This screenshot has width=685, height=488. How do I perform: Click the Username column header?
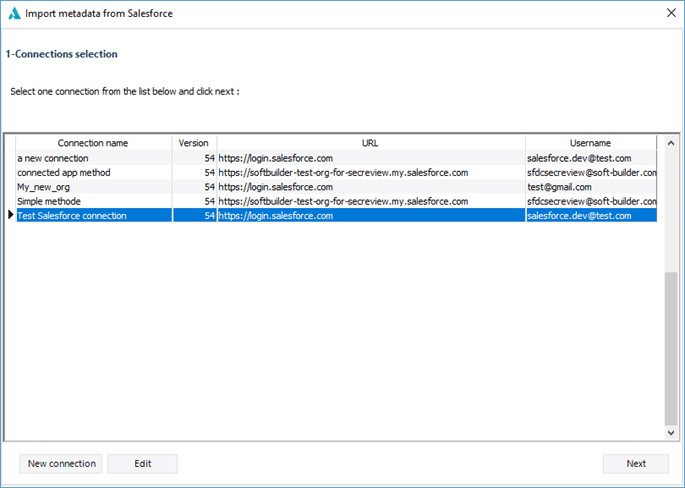590,143
